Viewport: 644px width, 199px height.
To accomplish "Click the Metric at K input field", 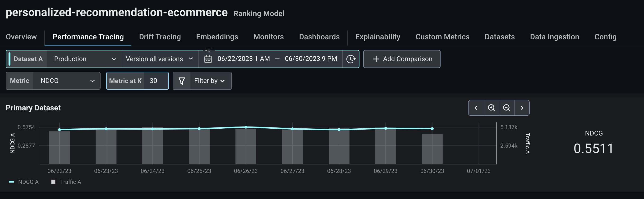I will (x=156, y=81).
